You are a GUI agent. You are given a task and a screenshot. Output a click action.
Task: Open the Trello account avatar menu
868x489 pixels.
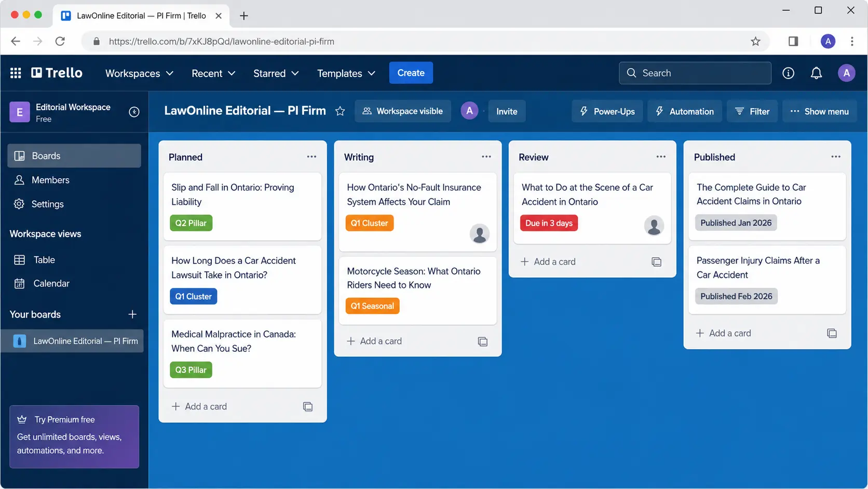[846, 73]
